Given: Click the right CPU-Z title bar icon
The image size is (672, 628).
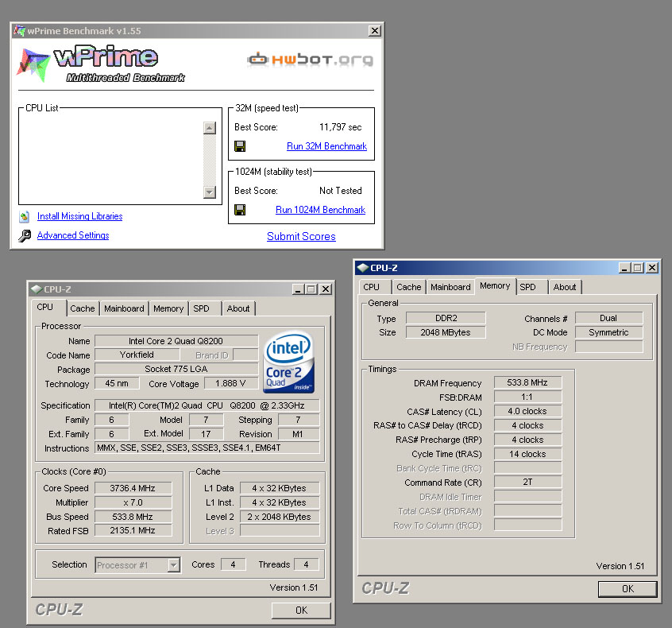Looking at the screenshot, I should 363,268.
